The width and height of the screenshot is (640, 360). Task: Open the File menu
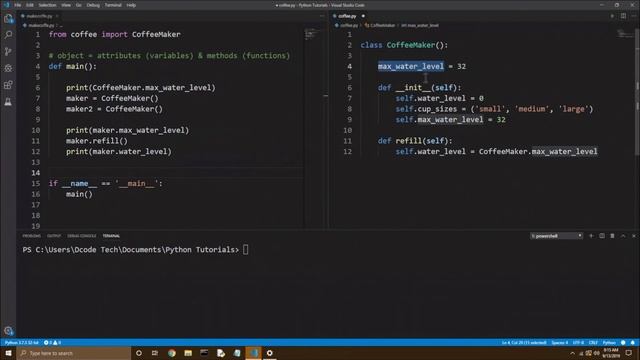point(18,5)
